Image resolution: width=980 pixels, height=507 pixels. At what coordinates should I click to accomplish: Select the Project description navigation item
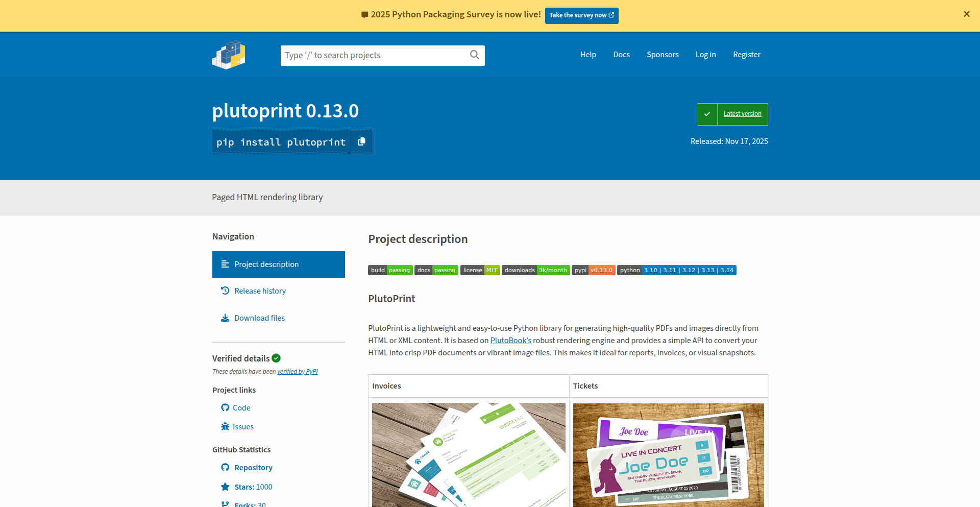(x=266, y=264)
